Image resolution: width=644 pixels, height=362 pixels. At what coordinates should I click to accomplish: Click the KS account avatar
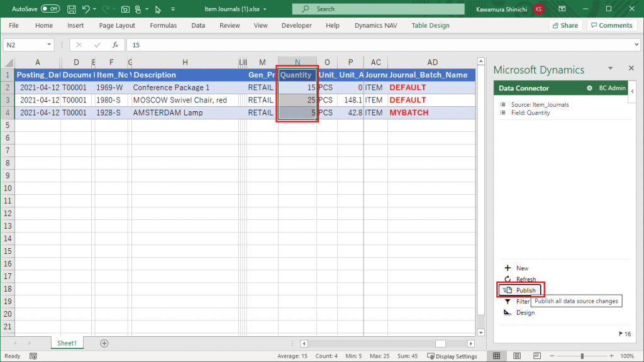538,9
